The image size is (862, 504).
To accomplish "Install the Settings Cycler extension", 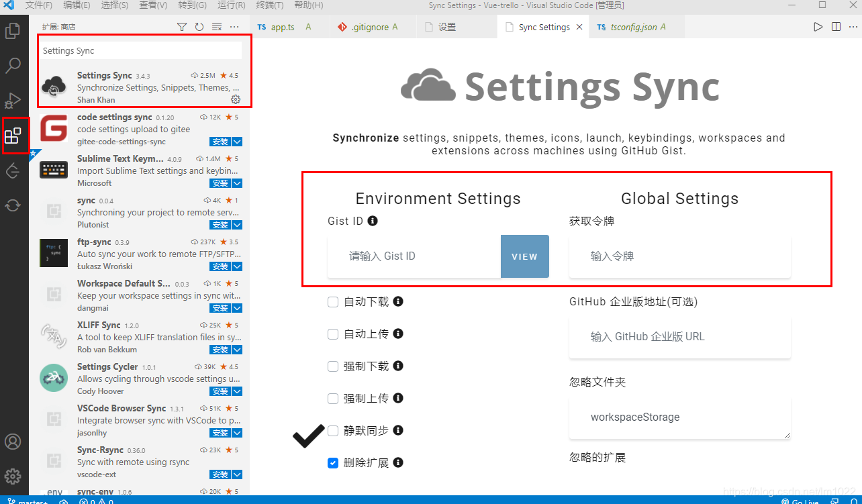I will tap(220, 391).
